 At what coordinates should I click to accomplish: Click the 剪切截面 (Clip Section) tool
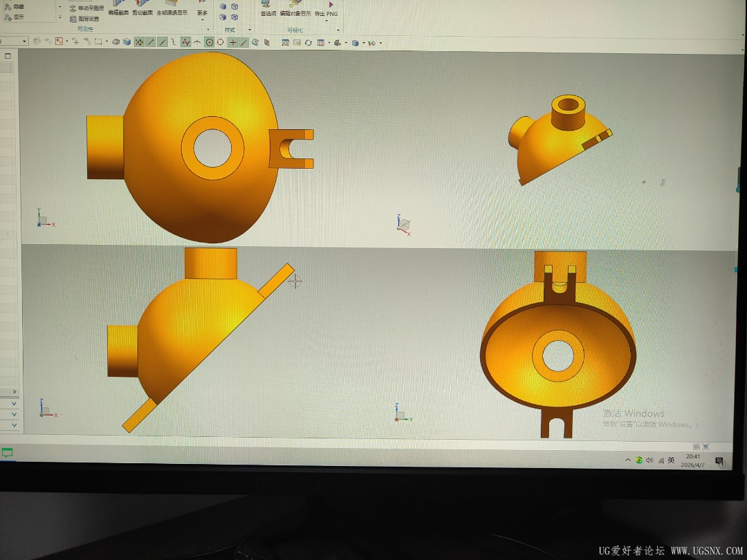(x=142, y=8)
